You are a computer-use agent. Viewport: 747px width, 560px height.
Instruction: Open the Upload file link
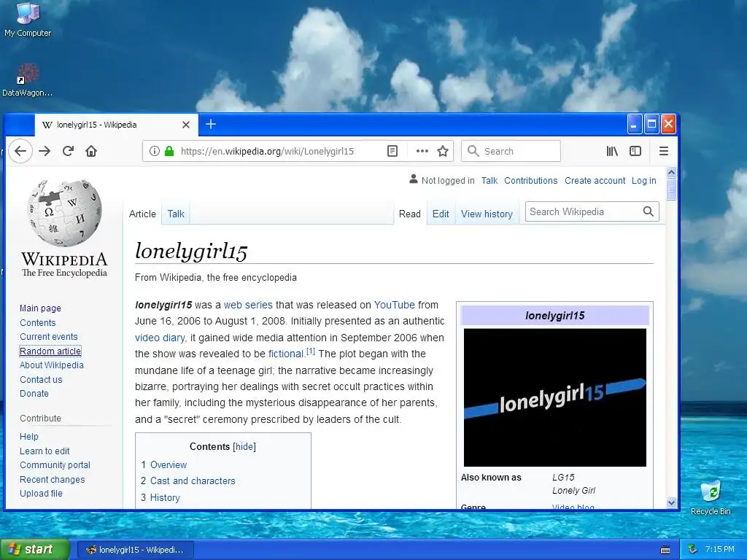coord(41,494)
